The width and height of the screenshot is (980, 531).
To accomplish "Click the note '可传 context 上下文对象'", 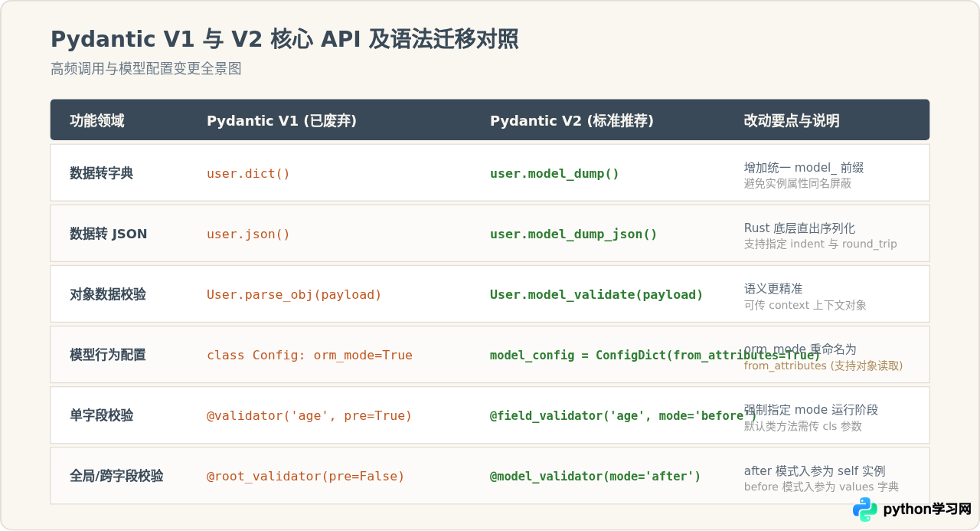I will pos(805,305).
